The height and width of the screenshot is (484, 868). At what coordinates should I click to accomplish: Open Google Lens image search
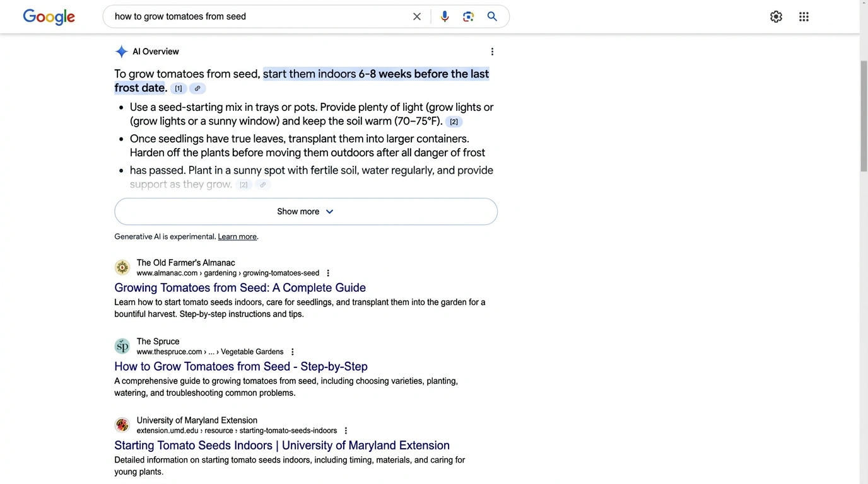(x=468, y=17)
